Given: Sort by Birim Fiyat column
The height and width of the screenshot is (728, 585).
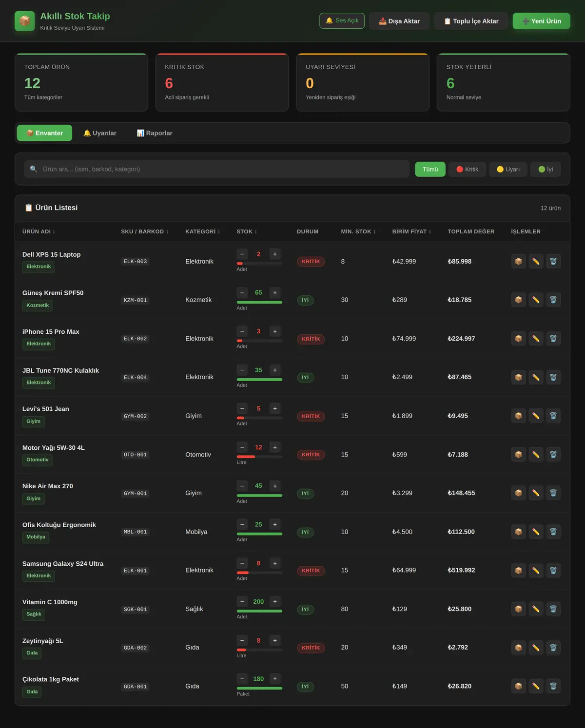Looking at the screenshot, I should coord(412,231).
